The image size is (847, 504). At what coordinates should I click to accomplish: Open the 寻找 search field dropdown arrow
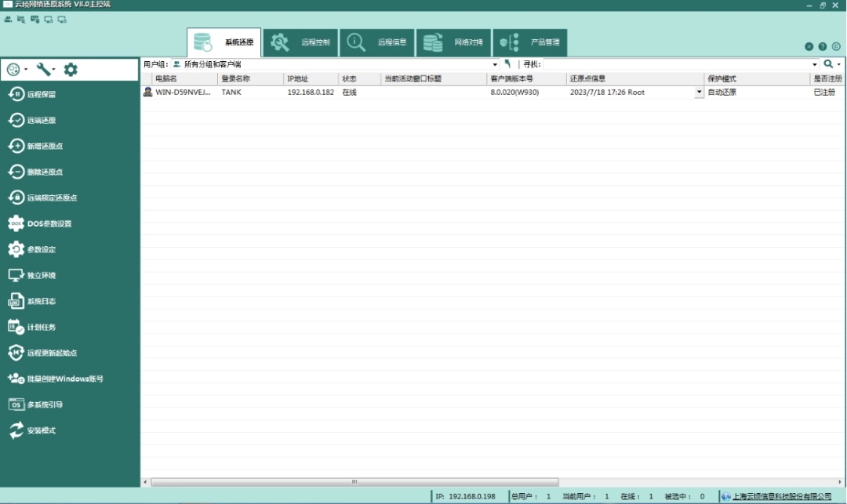point(815,64)
